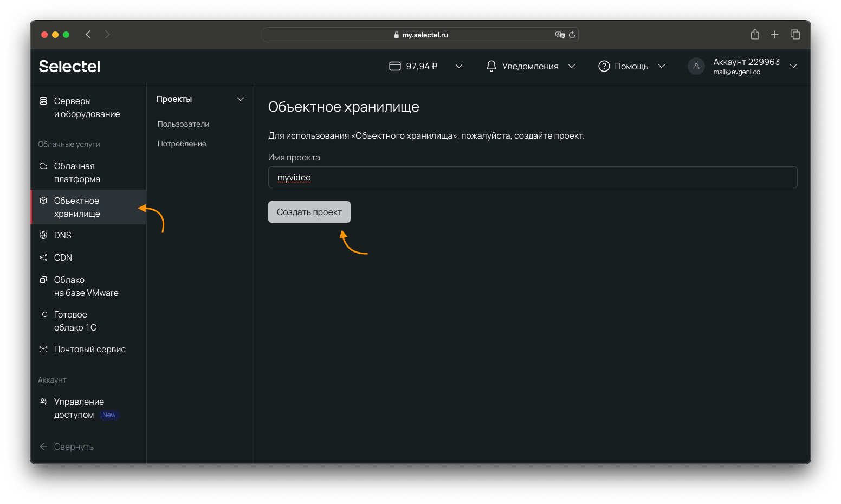Open Облачная платформа menu item
Screen dimensions: 841x504
tap(88, 172)
